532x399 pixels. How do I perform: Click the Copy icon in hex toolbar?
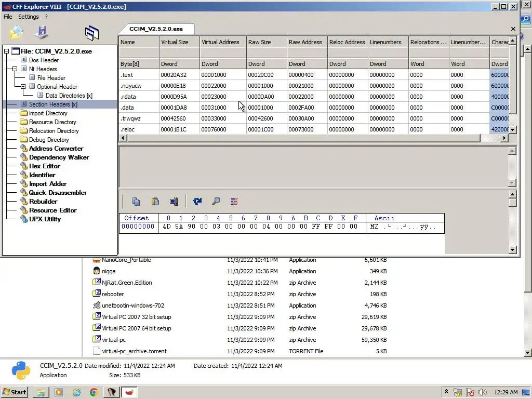pyautogui.click(x=136, y=202)
